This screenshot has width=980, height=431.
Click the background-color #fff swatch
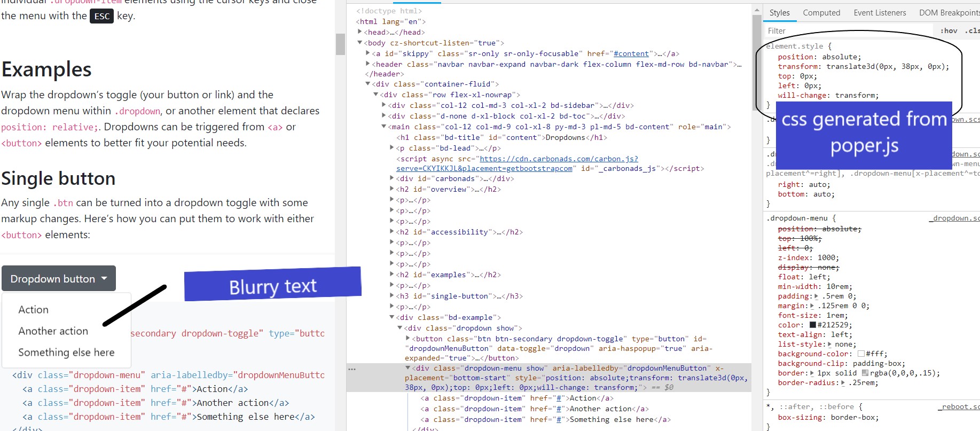click(861, 354)
